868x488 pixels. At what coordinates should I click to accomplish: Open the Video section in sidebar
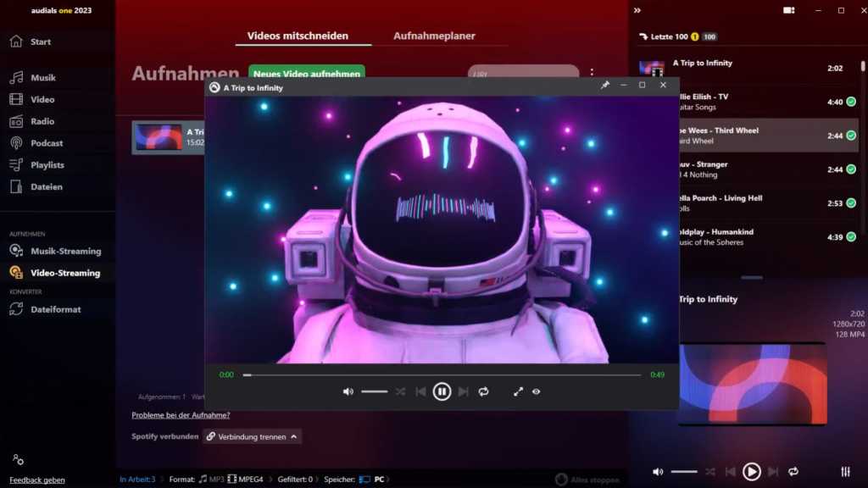[x=32, y=100]
